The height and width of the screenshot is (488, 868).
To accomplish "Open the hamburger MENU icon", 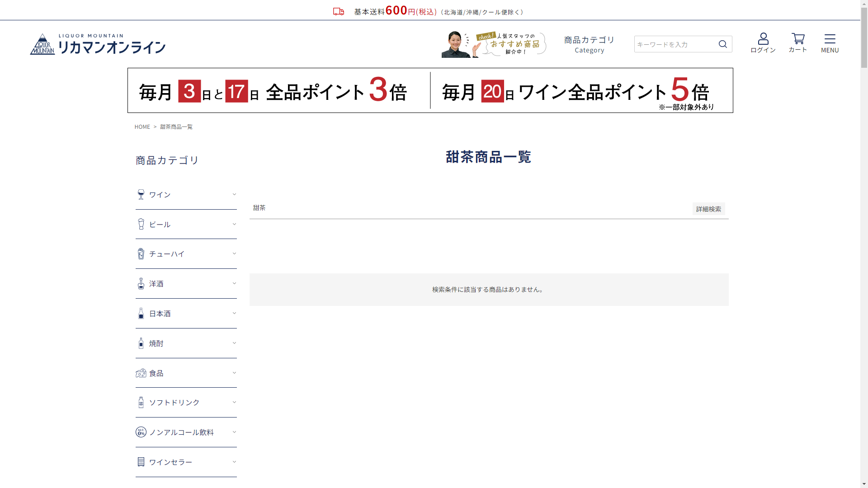I will tap(830, 39).
